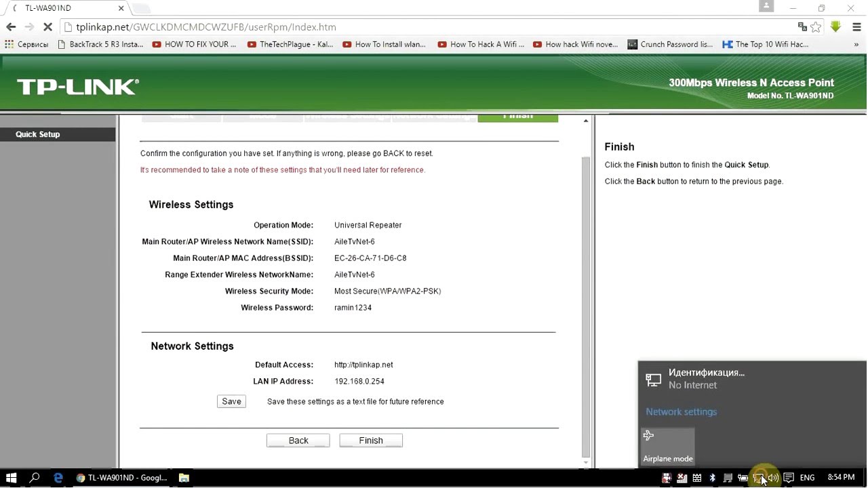The image size is (868, 488).
Task: Click the Back button
Action: (x=298, y=441)
